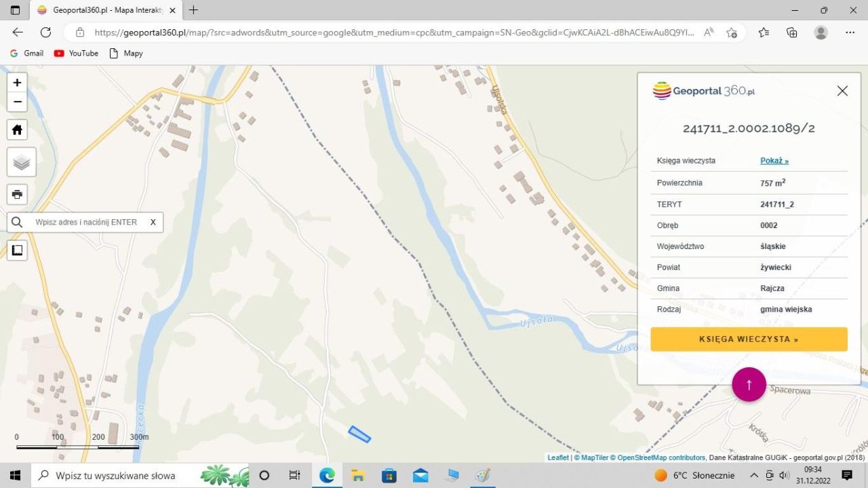Click the Pokaż » land register link
The height and width of the screenshot is (488, 868).
(x=774, y=161)
